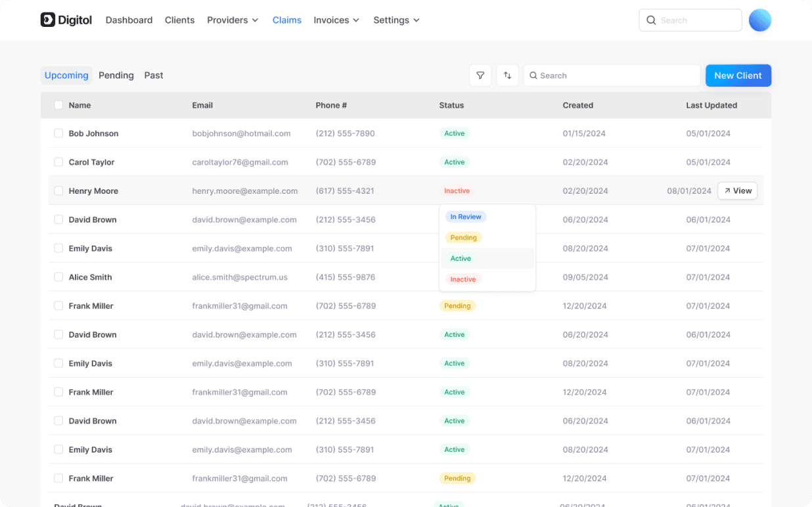Click created date 09/05/2024
This screenshot has width=812, height=507.
tap(585, 277)
